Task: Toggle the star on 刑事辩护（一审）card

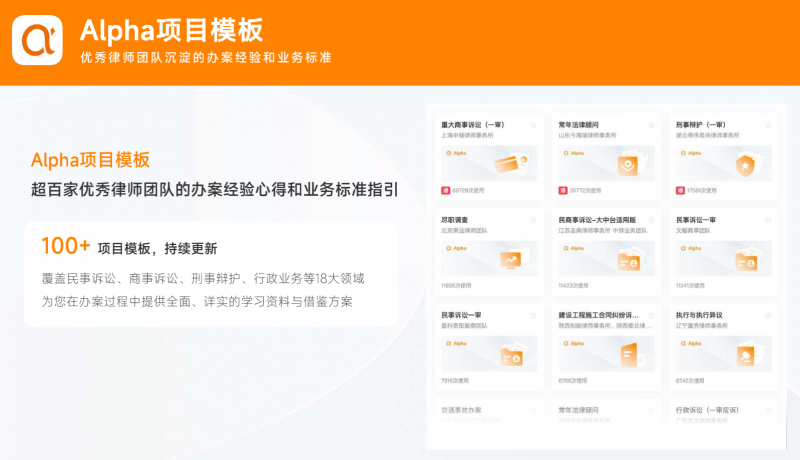Action: point(768,125)
